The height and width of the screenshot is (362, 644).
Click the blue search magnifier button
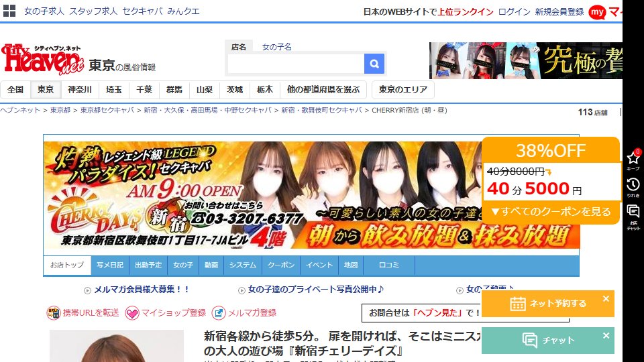pyautogui.click(x=374, y=64)
